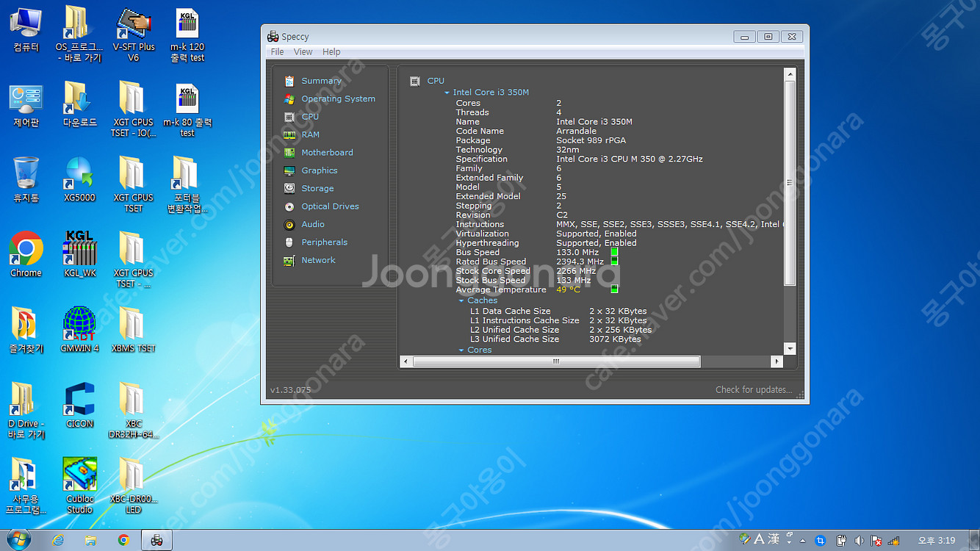The width and height of the screenshot is (980, 551).
Task: Click the Speccy taskbar button
Action: pyautogui.click(x=156, y=541)
